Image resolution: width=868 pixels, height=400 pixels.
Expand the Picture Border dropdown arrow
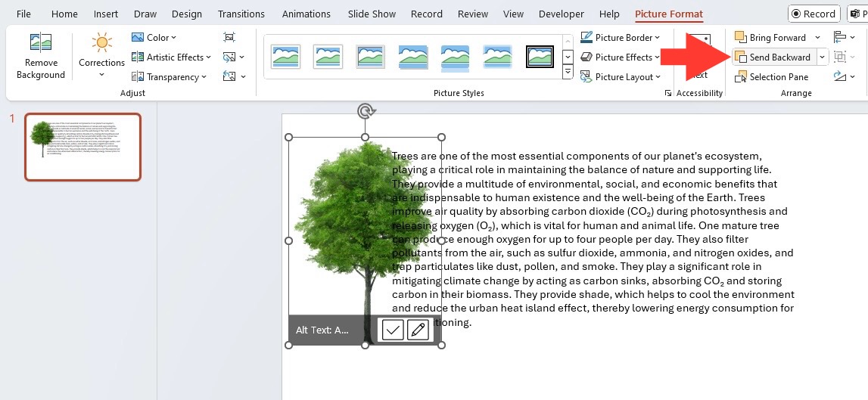point(657,38)
